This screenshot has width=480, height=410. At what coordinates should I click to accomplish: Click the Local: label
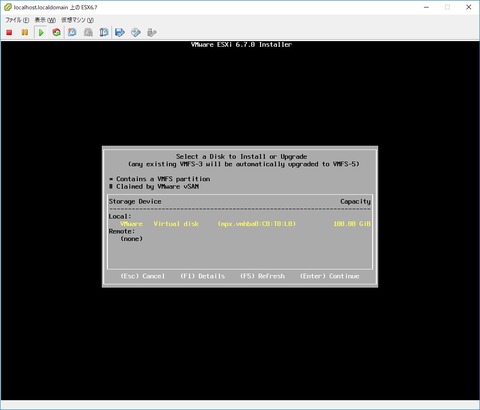tap(120, 216)
